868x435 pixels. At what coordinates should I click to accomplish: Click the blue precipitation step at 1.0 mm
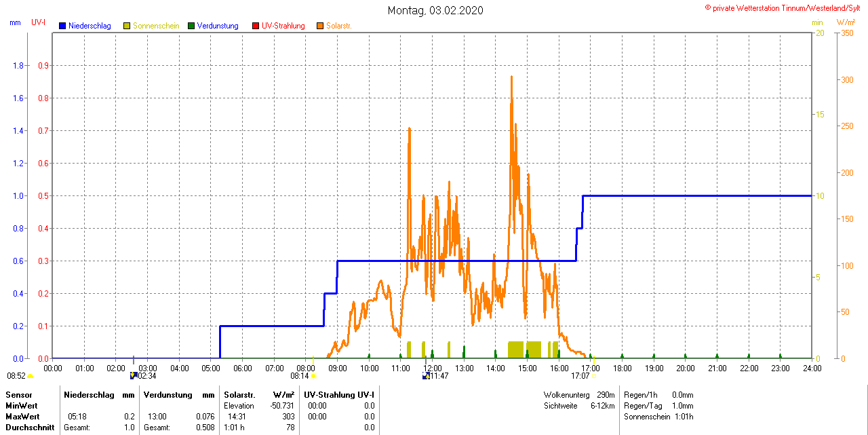(697, 195)
